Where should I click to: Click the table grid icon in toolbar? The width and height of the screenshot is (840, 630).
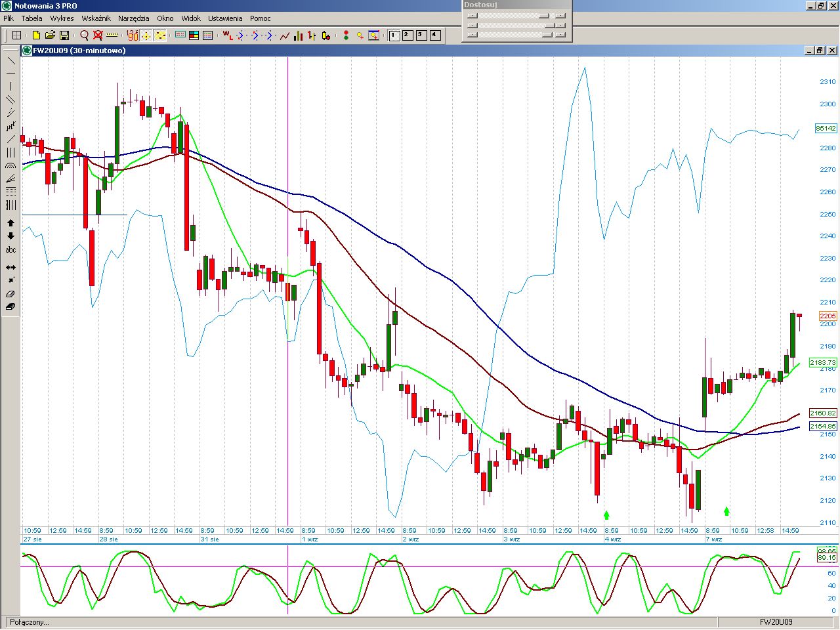(x=17, y=35)
